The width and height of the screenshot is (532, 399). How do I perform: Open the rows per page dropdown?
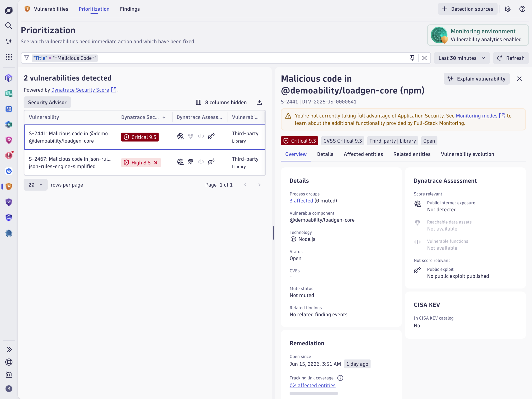tap(36, 185)
